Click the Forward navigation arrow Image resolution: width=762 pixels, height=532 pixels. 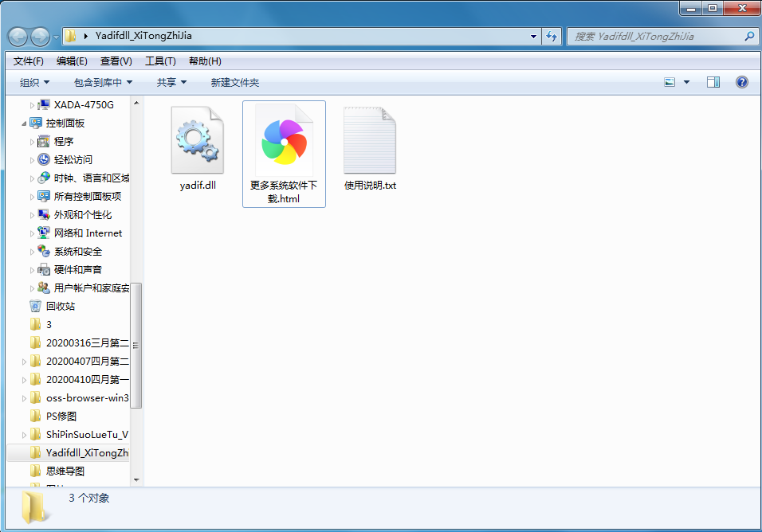pyautogui.click(x=40, y=37)
